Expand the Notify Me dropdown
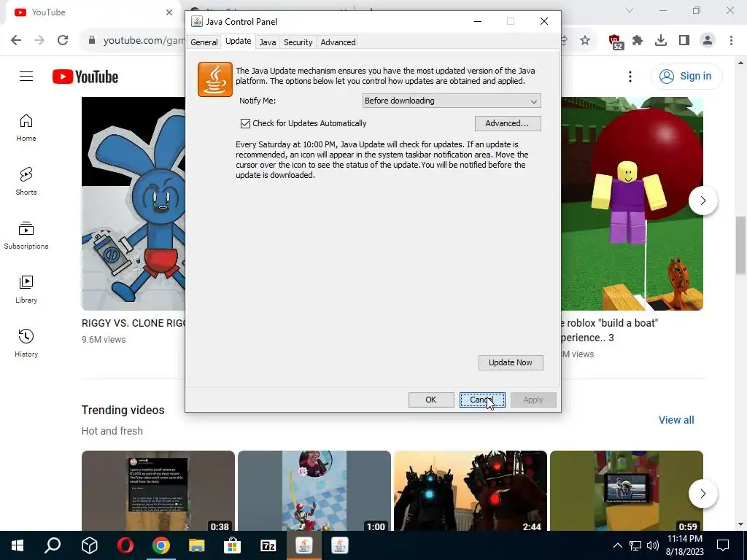Screen dimensions: 747x560 452,101
